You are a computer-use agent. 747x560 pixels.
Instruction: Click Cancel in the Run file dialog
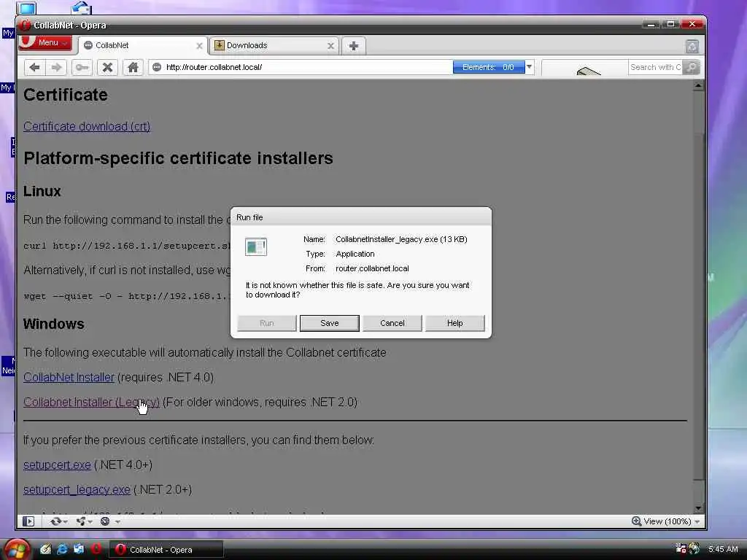(392, 323)
